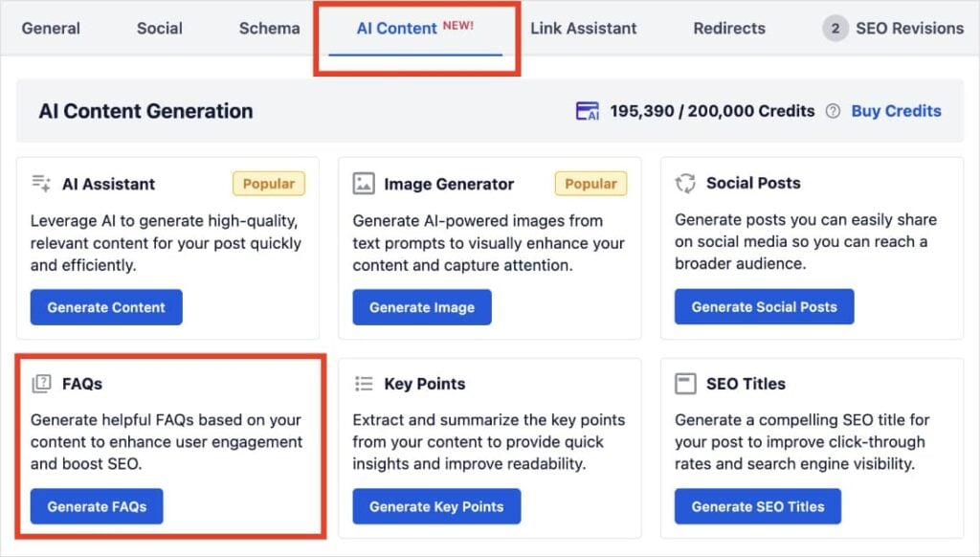Switch to the Link Assistant tab
This screenshot has width=980, height=557.
(x=584, y=28)
